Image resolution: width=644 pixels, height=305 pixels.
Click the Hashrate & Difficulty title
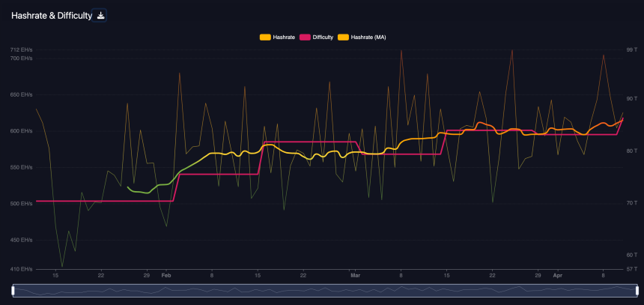coord(49,16)
